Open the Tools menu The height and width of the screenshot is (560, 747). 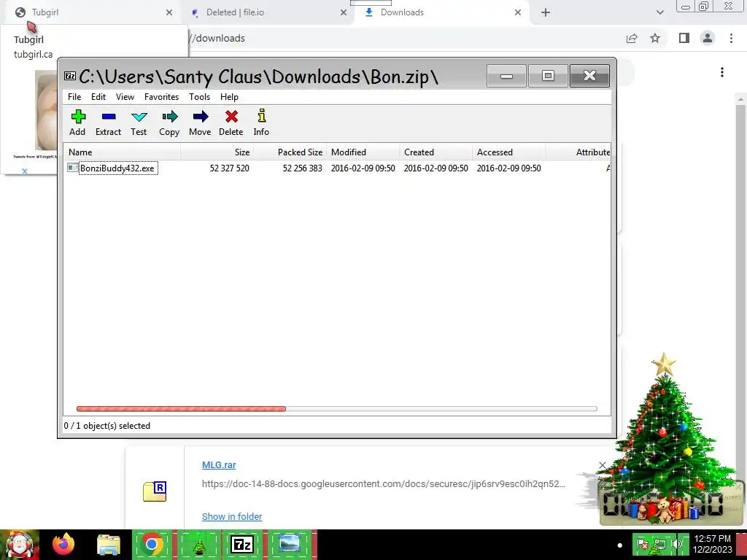click(199, 97)
